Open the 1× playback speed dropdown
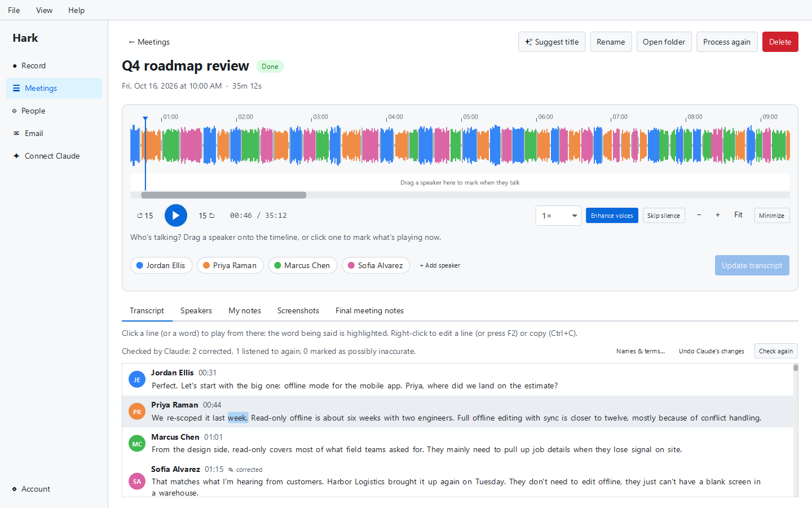This screenshot has height=508, width=812. [558, 216]
